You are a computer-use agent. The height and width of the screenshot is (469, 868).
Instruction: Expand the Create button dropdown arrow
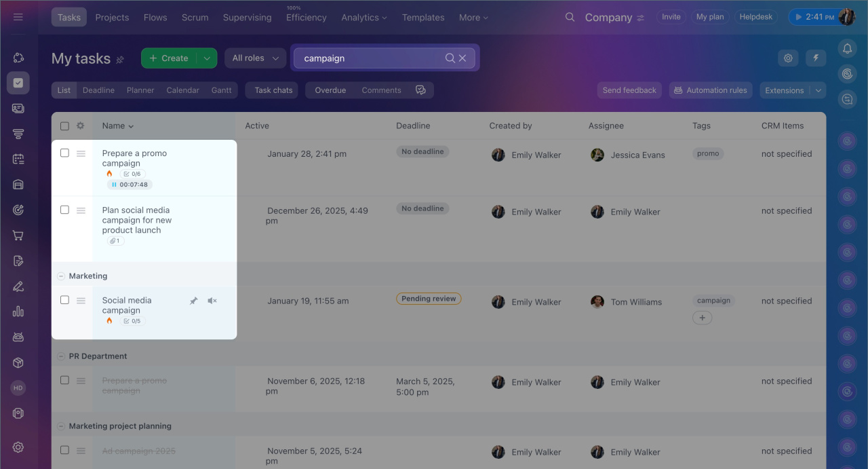[207, 58]
